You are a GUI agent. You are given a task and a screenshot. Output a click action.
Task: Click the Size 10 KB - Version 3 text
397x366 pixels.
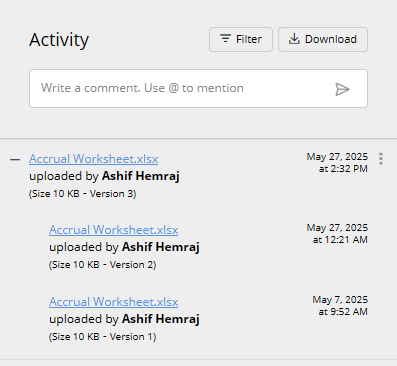[83, 194]
